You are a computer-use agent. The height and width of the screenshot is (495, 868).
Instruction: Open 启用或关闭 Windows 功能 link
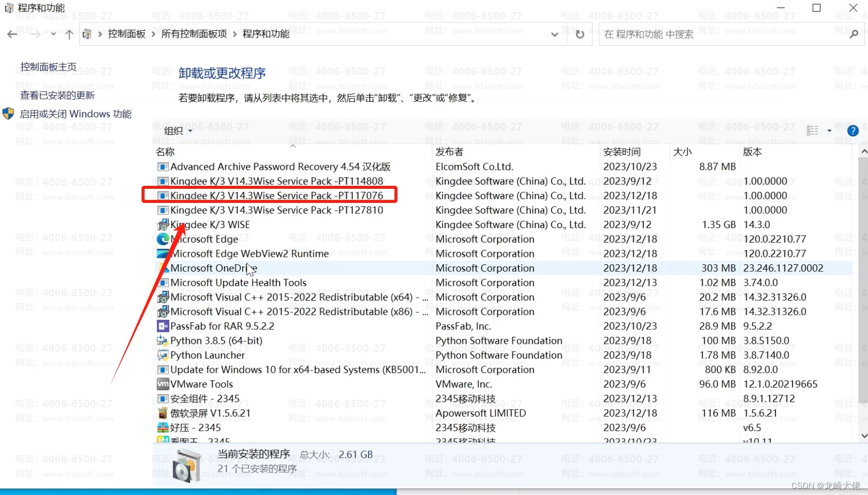point(76,114)
